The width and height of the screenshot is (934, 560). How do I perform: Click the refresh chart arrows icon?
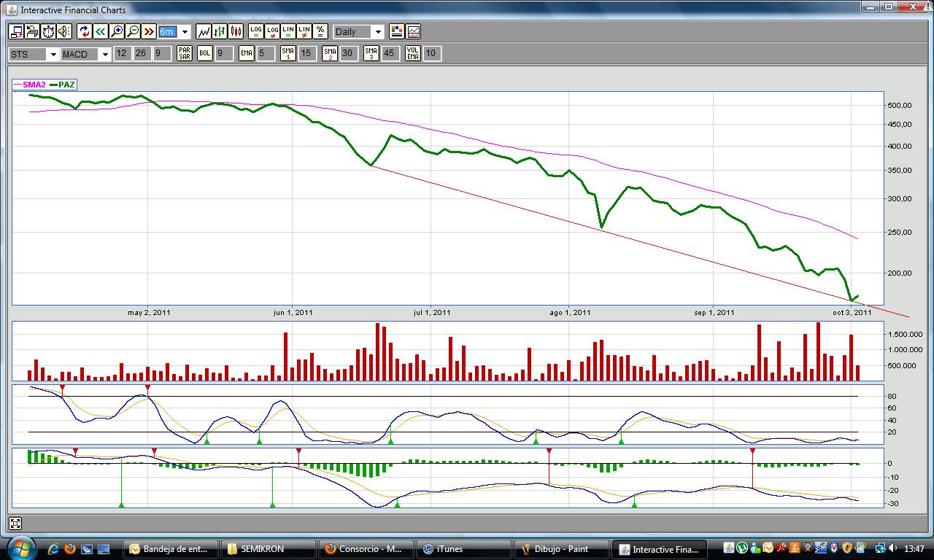[x=85, y=31]
